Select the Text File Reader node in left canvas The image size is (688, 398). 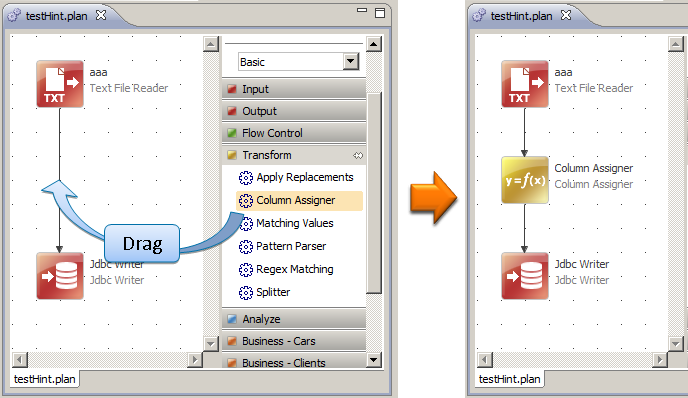(x=60, y=84)
